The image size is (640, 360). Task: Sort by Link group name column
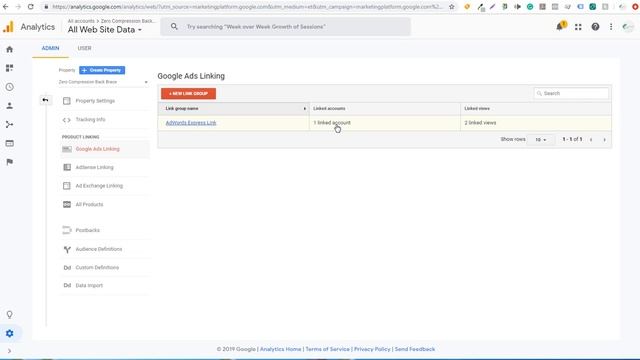click(x=233, y=109)
